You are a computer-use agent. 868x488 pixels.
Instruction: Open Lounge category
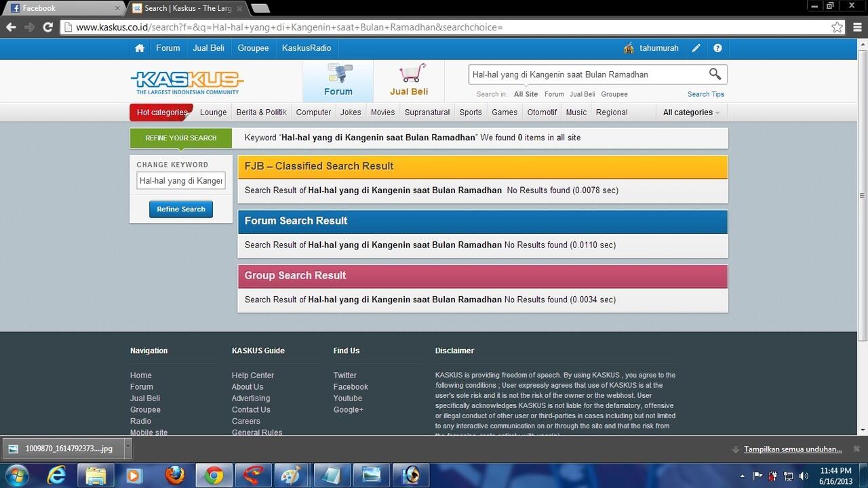[x=214, y=113]
